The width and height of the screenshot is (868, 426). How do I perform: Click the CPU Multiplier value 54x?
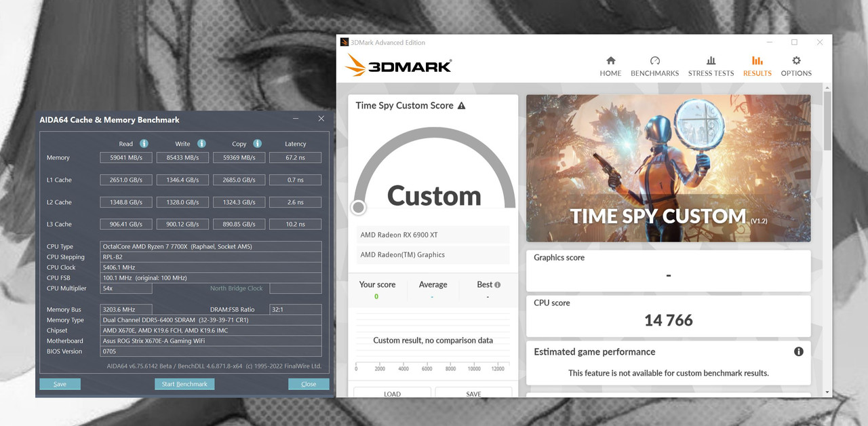pyautogui.click(x=126, y=288)
